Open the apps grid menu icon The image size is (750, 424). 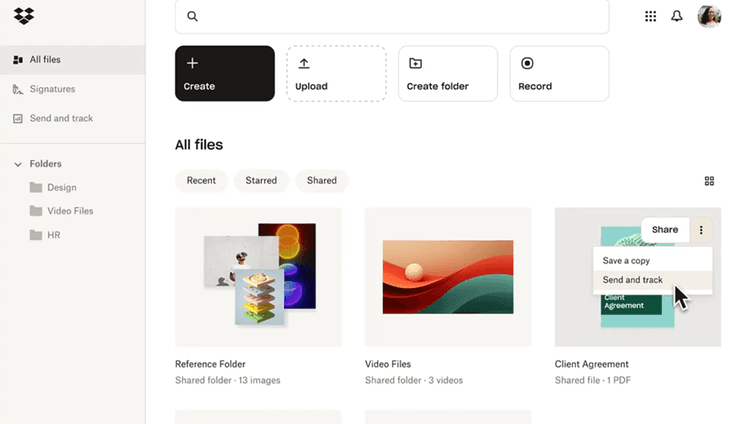(650, 16)
